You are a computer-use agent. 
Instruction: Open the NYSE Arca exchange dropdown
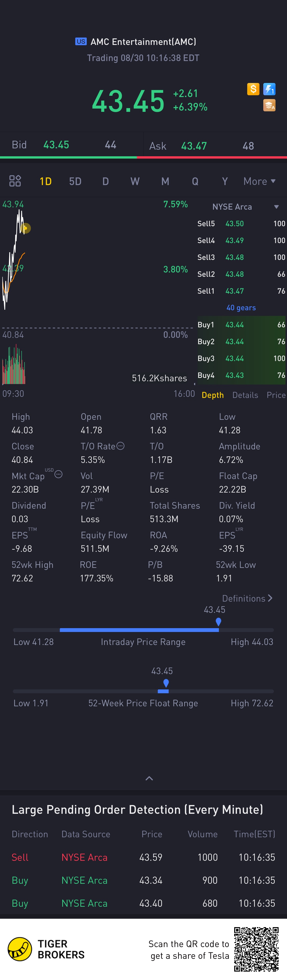[x=246, y=207]
